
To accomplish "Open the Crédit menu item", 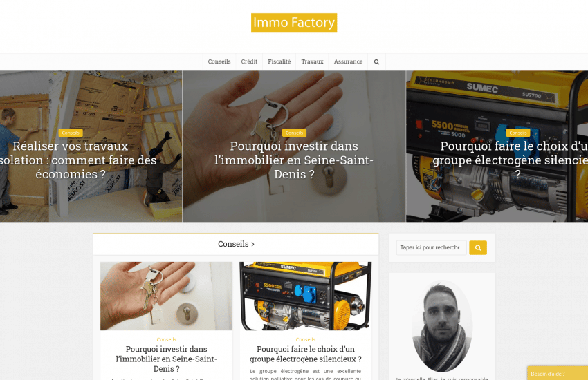I will (249, 61).
